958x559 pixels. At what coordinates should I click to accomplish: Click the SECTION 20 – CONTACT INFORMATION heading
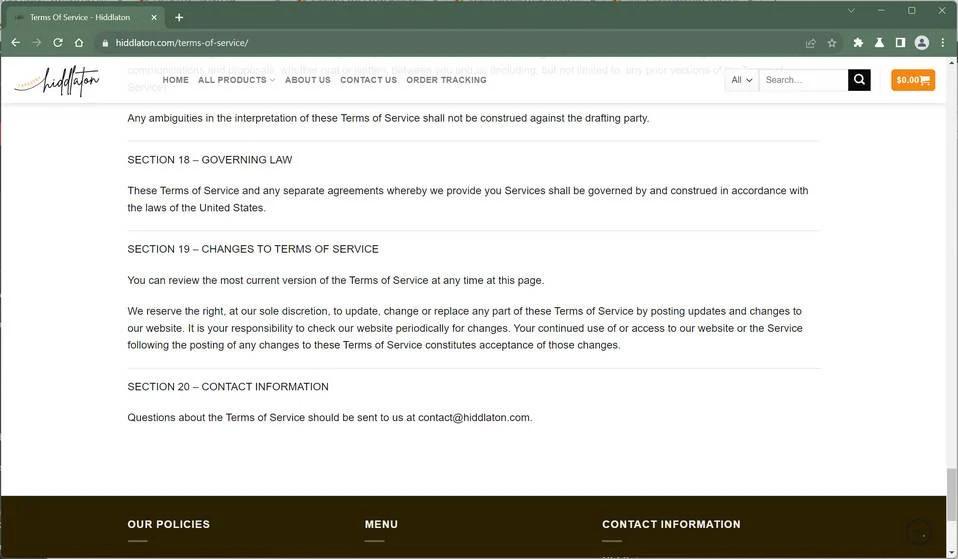(x=228, y=387)
